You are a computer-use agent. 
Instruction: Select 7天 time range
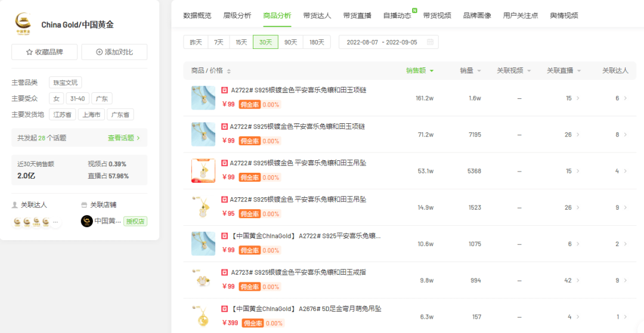(218, 42)
